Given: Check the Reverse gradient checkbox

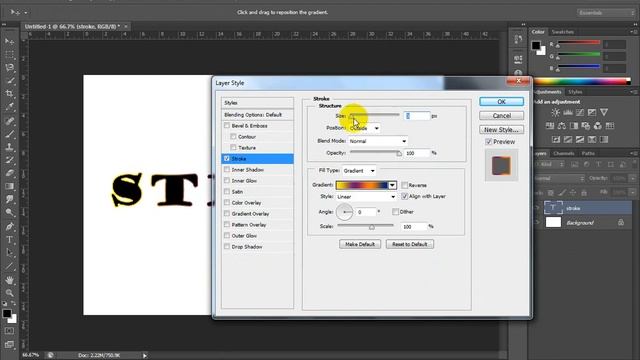Looking at the screenshot, I should (404, 185).
